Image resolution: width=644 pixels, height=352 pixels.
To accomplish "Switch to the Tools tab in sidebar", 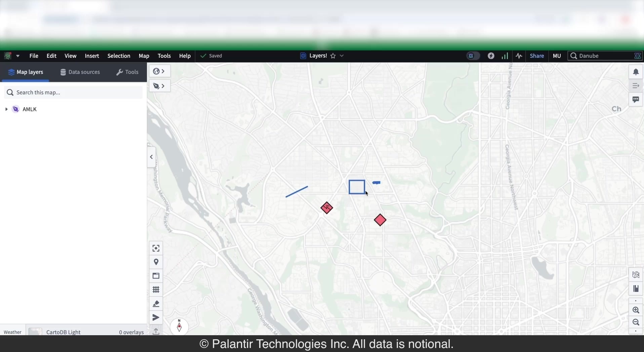I will pos(127,72).
